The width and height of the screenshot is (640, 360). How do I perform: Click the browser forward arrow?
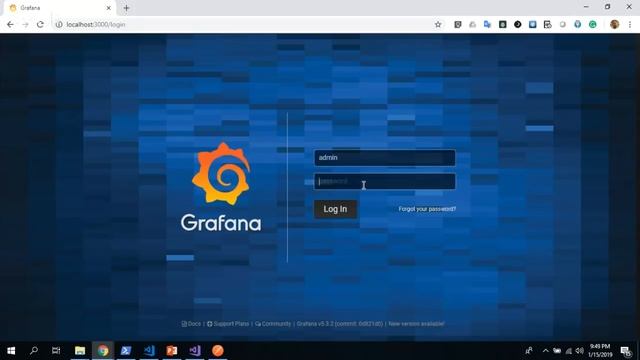point(25,24)
